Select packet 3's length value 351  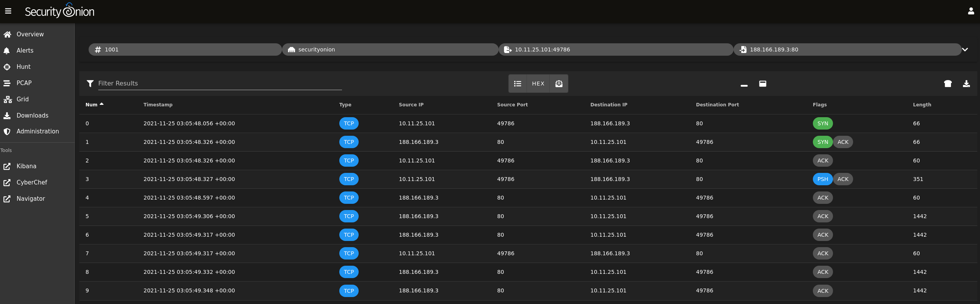click(x=918, y=179)
